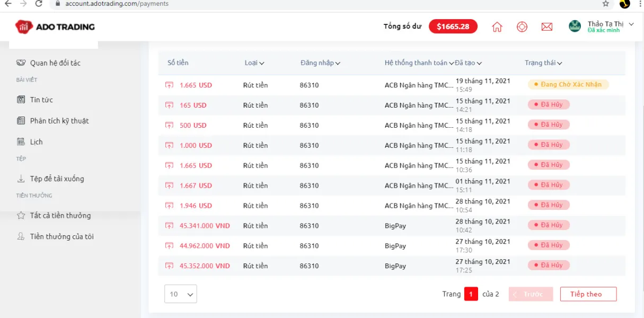This screenshot has width=644, height=318.
Task: Open Tiền thưởng của tôi menu item
Action: 61,236
